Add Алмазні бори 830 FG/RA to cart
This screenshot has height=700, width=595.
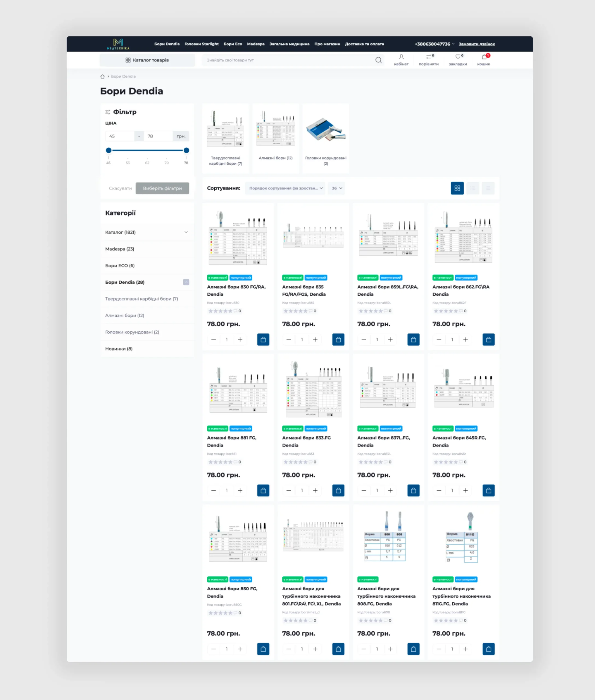coord(263,340)
